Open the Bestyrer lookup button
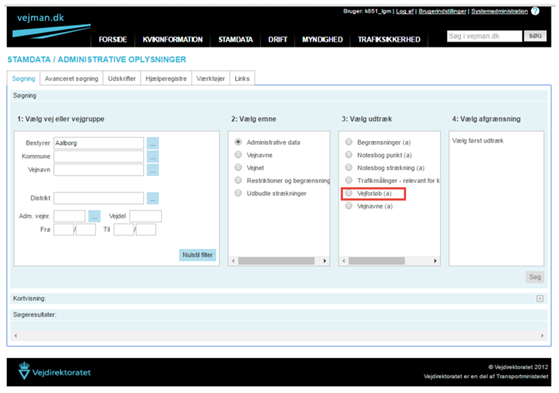 [153, 143]
